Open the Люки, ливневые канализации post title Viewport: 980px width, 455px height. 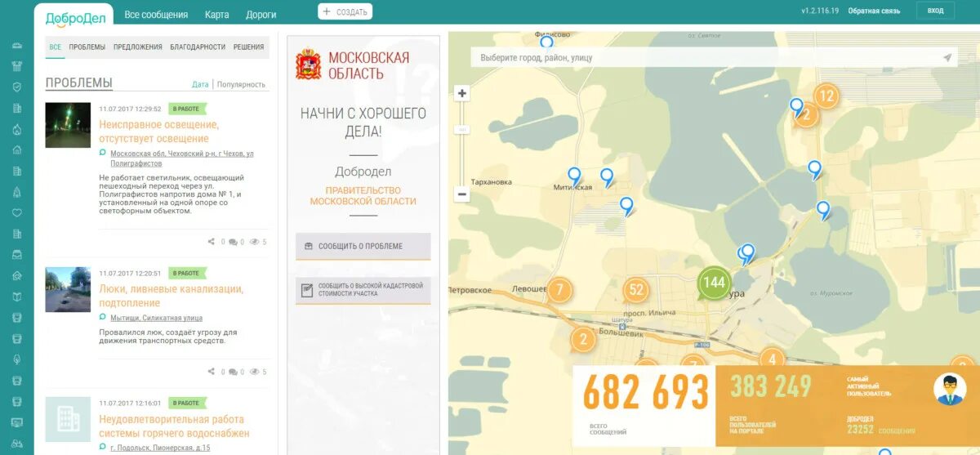click(x=171, y=296)
